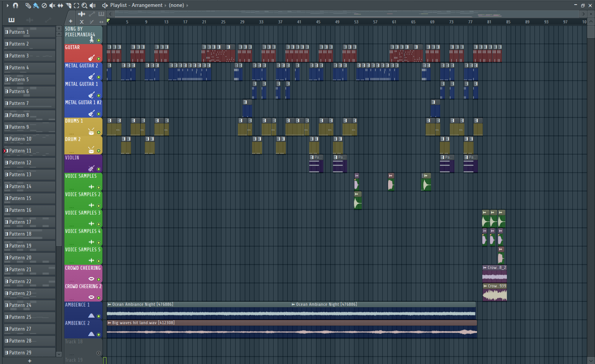Select the Draw pencil tool

click(x=28, y=5)
